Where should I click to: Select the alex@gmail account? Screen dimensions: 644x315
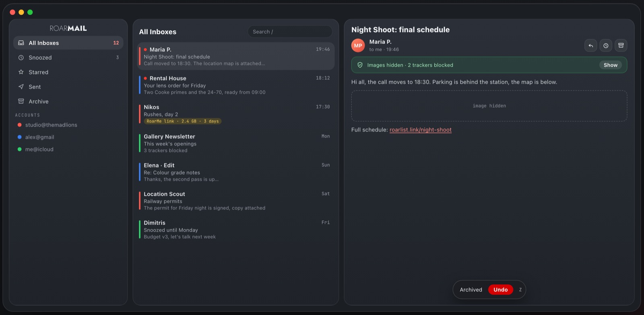click(x=68, y=137)
